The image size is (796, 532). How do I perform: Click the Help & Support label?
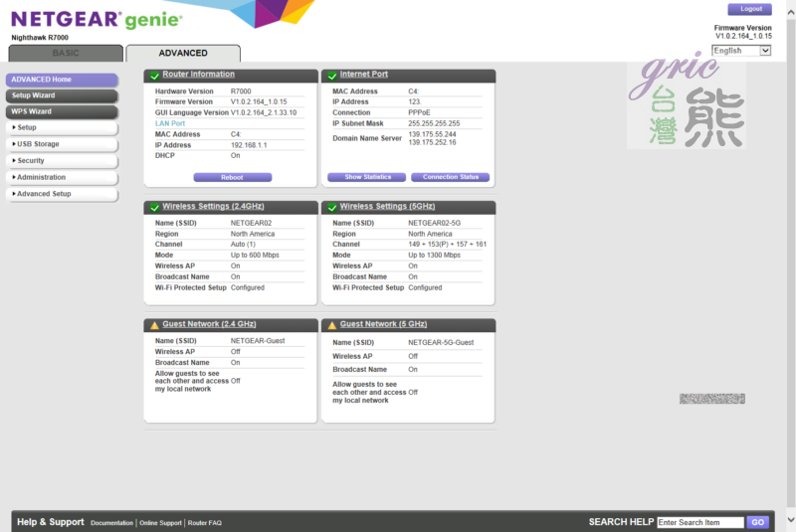click(51, 522)
